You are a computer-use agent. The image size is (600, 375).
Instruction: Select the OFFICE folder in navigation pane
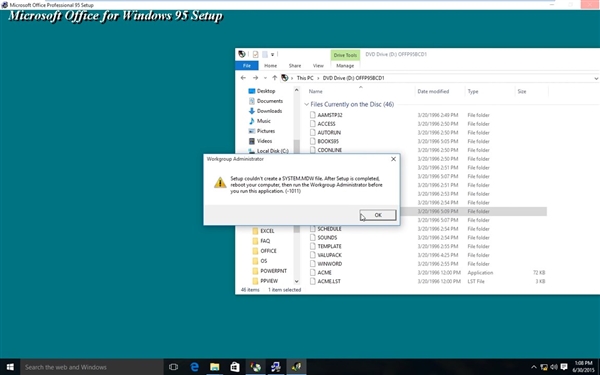[264, 251]
